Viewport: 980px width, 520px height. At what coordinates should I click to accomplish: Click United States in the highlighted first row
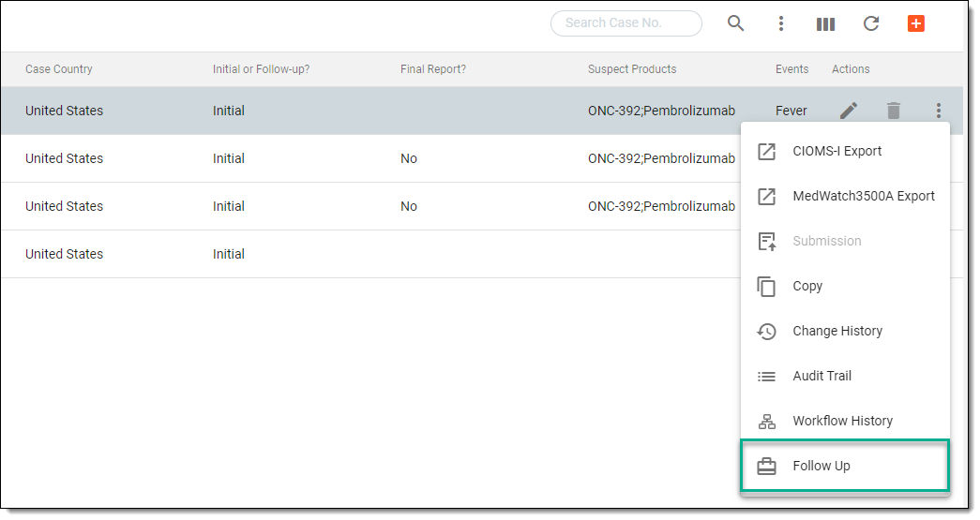click(x=65, y=111)
